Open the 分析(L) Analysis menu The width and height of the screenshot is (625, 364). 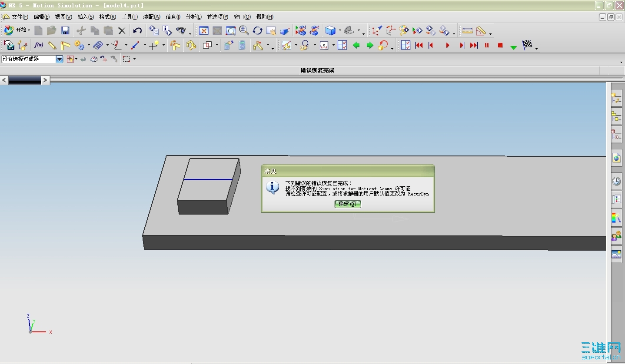[194, 17]
